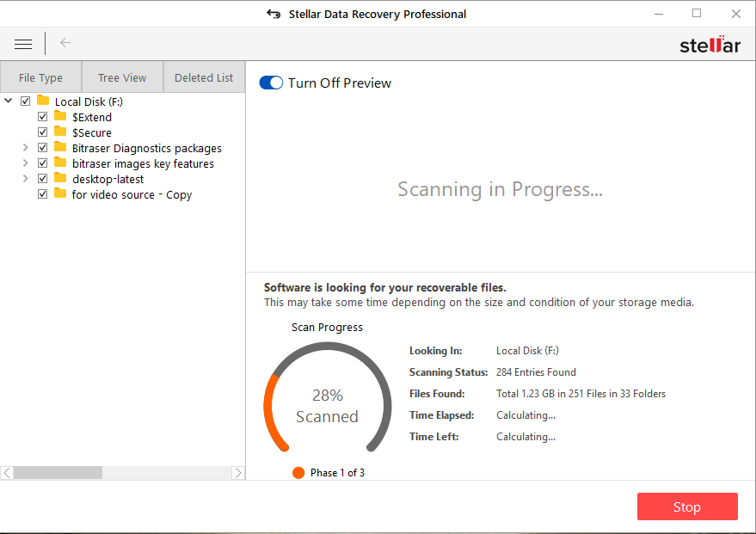This screenshot has width=756, height=534.
Task: Click the $Secure folder icon
Action: point(59,132)
